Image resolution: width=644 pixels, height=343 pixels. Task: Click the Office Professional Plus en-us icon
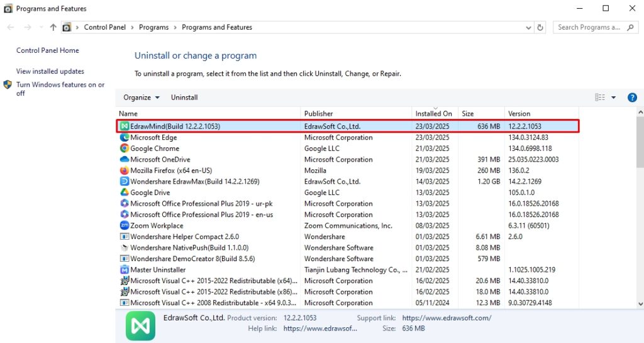click(124, 215)
